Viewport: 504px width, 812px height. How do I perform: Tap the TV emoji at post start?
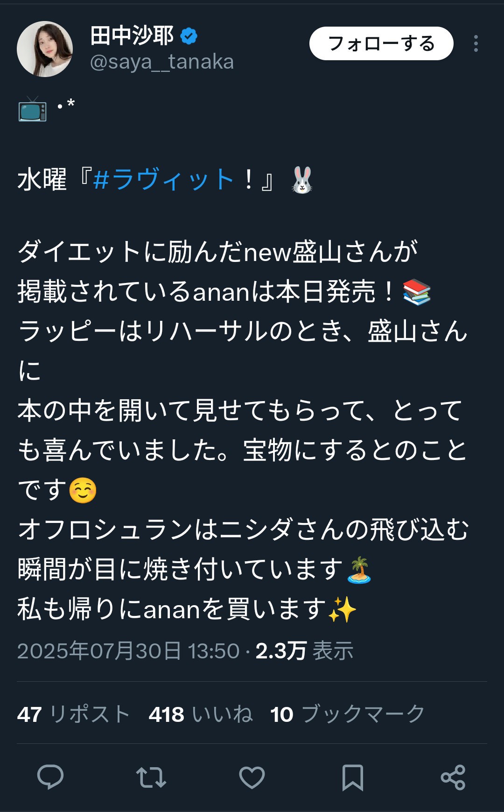tap(33, 109)
